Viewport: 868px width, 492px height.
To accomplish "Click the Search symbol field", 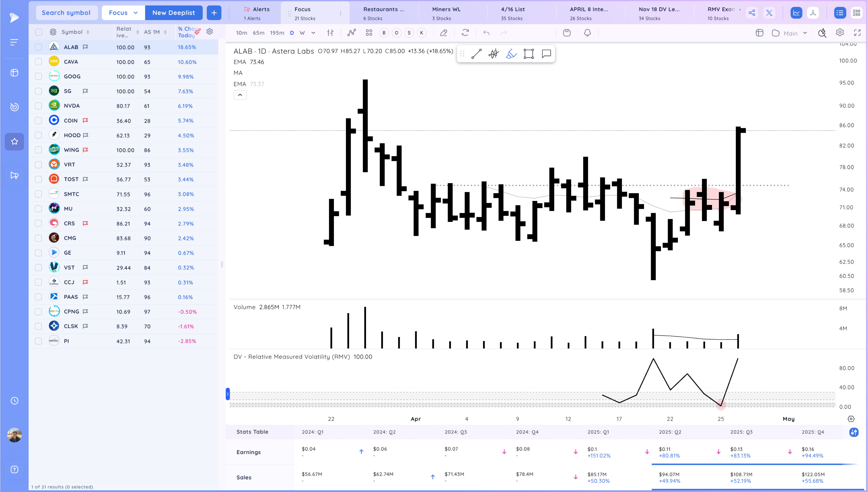I will [x=66, y=13].
